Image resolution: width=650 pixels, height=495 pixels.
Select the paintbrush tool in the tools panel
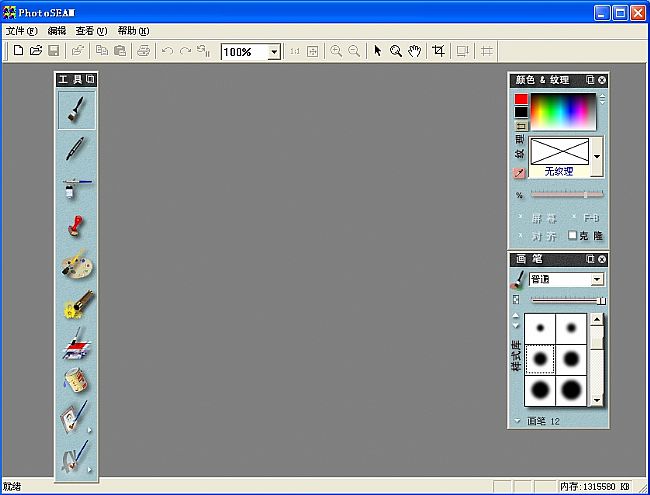click(77, 110)
